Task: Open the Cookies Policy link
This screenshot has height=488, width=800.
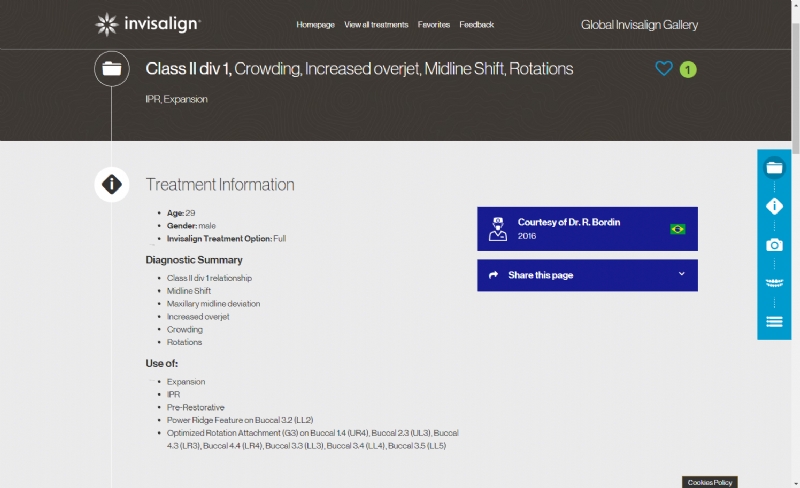Action: (x=710, y=482)
